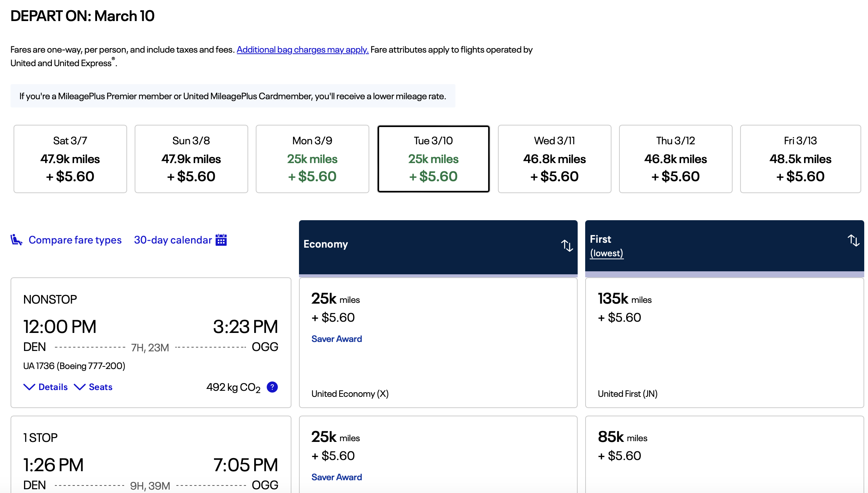This screenshot has height=493, width=868.
Task: Click the Economy column header
Action: (x=438, y=247)
